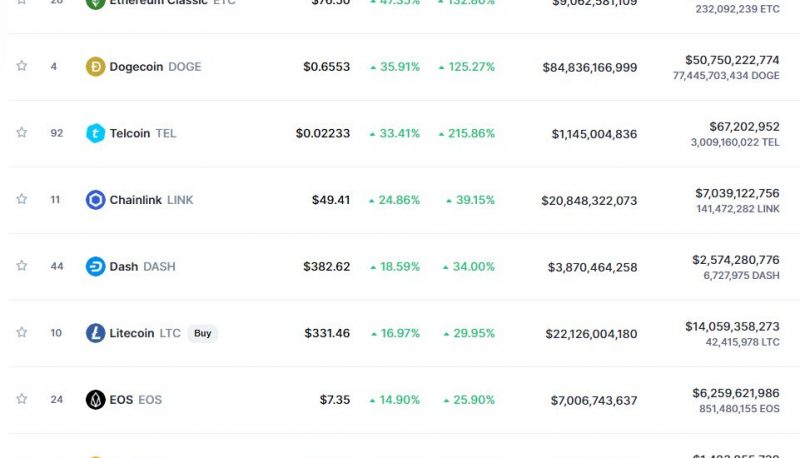Viewport: 800px width, 458px height.
Task: Click 42,415,978 LTC volume amount
Action: click(x=742, y=342)
